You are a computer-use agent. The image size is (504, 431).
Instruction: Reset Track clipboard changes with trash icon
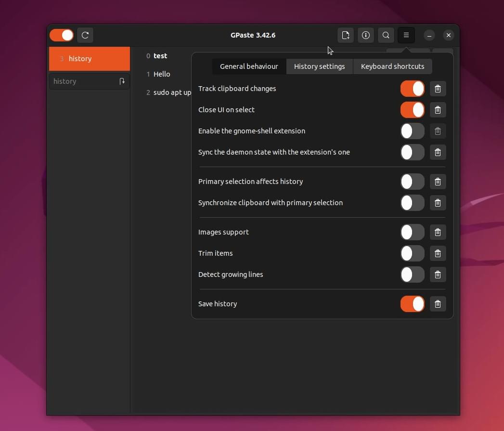pyautogui.click(x=438, y=89)
